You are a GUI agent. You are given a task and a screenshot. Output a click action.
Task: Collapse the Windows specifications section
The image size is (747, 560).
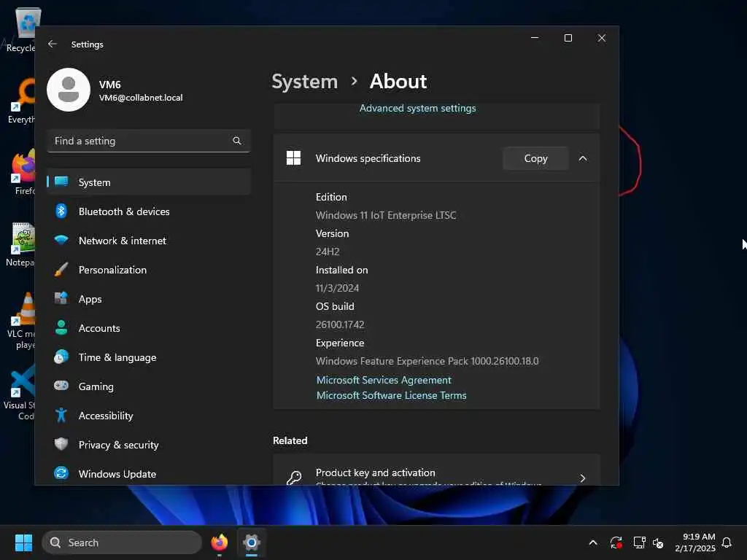(583, 158)
